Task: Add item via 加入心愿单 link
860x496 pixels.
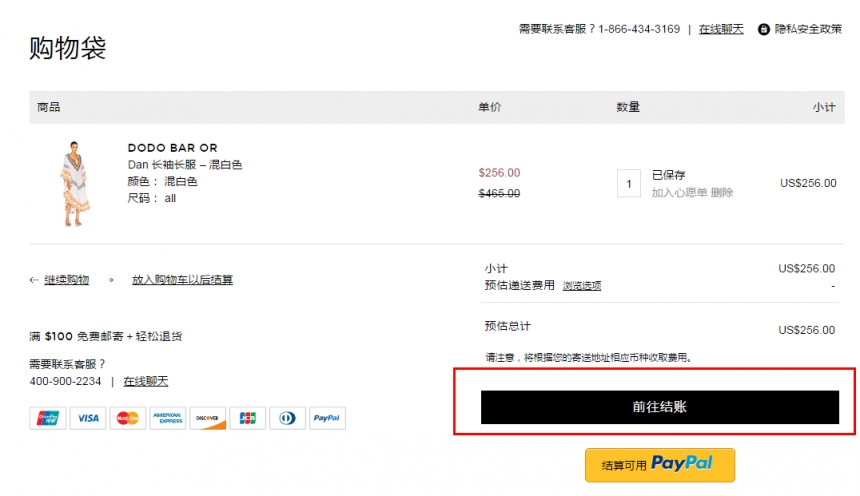Action: click(x=679, y=193)
